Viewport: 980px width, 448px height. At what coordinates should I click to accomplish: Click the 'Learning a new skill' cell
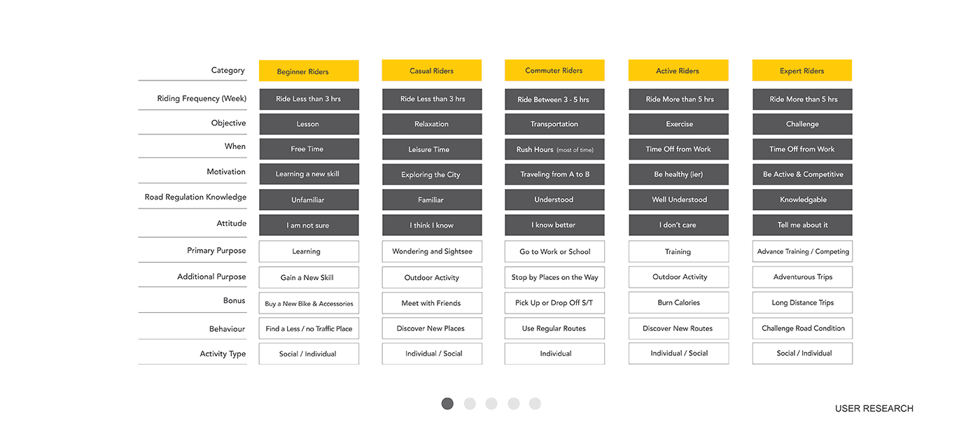[x=309, y=174]
